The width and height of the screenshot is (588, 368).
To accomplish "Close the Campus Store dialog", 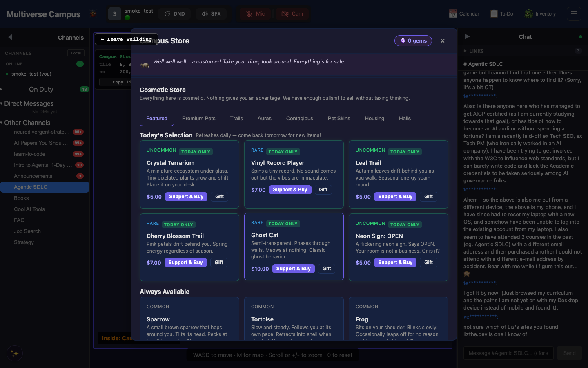I will (443, 41).
